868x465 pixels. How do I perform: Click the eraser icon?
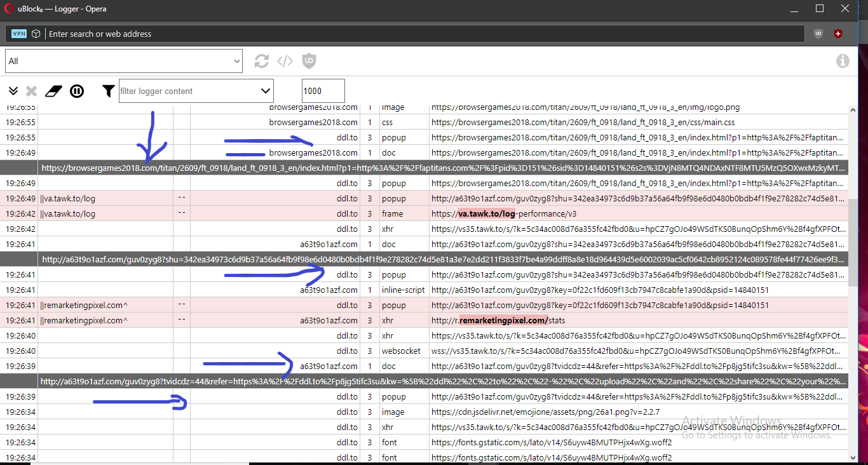pos(53,91)
